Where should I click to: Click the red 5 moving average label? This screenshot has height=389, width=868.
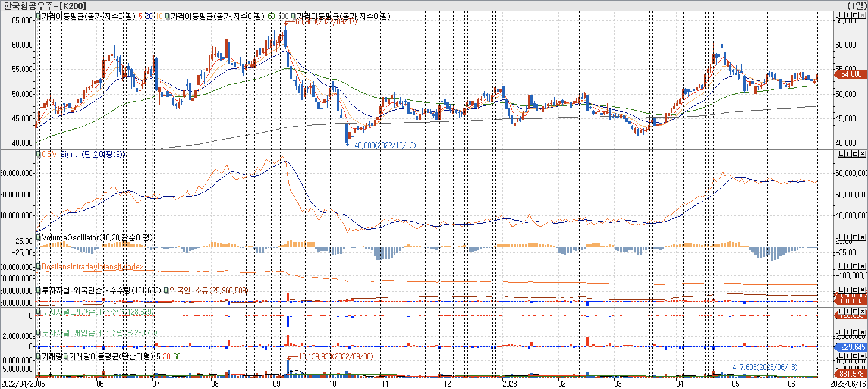pos(140,16)
